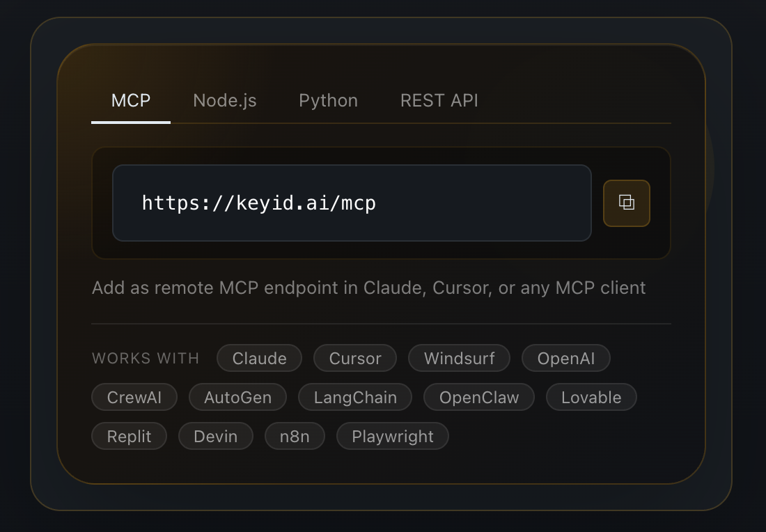The height and width of the screenshot is (532, 766).
Task: Select the Playwright integration badge
Action: pos(392,436)
